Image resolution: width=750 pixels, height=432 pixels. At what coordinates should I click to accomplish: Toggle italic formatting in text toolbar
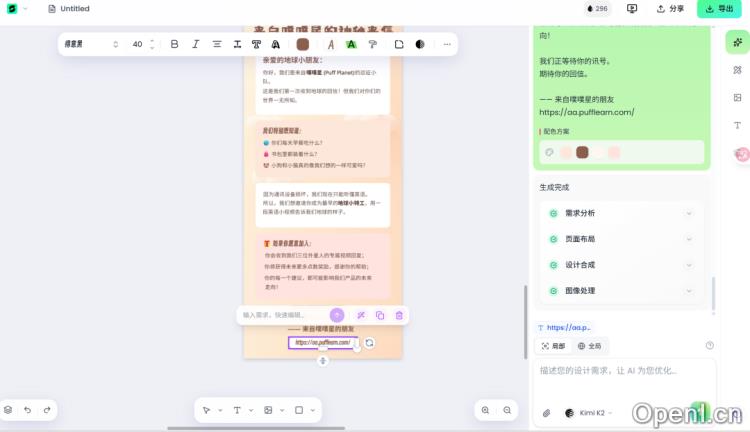pos(195,44)
